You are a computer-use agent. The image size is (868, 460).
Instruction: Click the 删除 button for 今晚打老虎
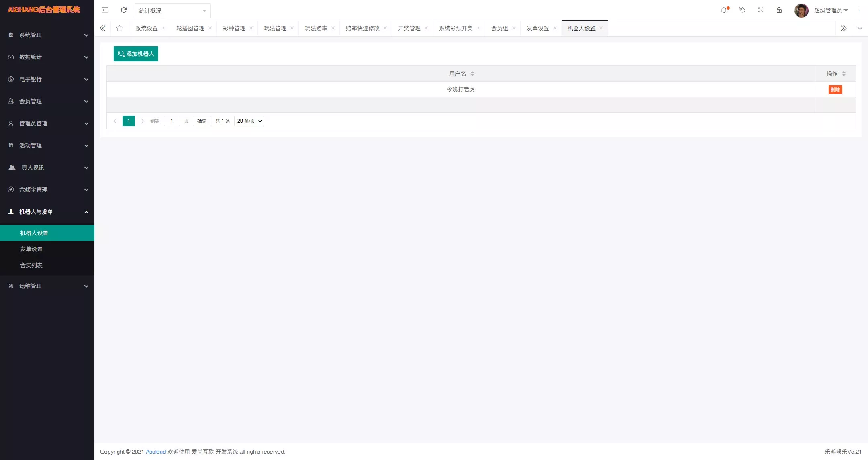click(x=835, y=89)
